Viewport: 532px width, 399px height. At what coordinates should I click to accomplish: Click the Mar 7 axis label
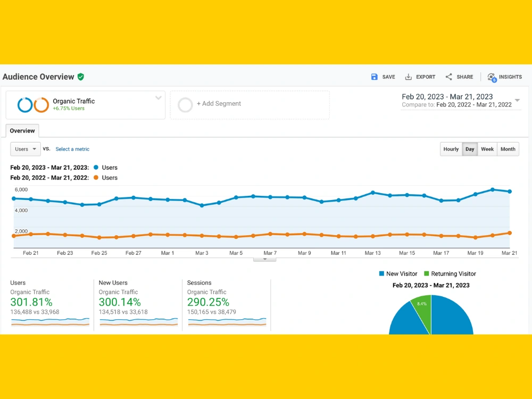pos(270,253)
